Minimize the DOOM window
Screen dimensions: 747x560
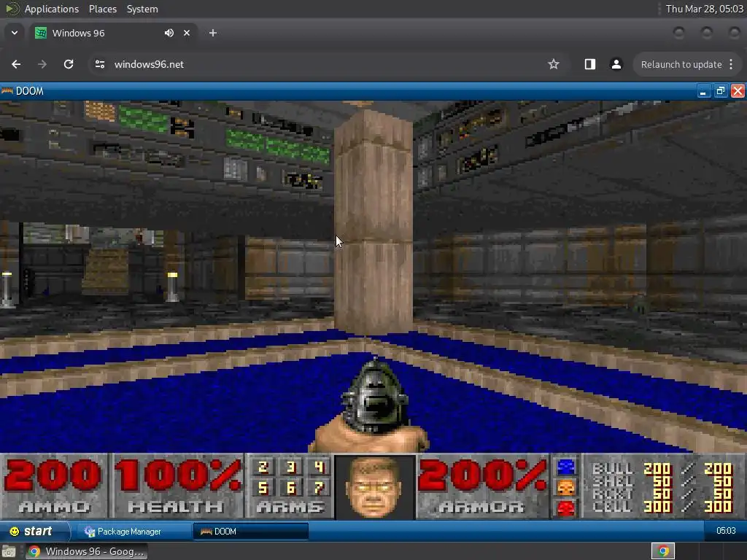(x=703, y=91)
